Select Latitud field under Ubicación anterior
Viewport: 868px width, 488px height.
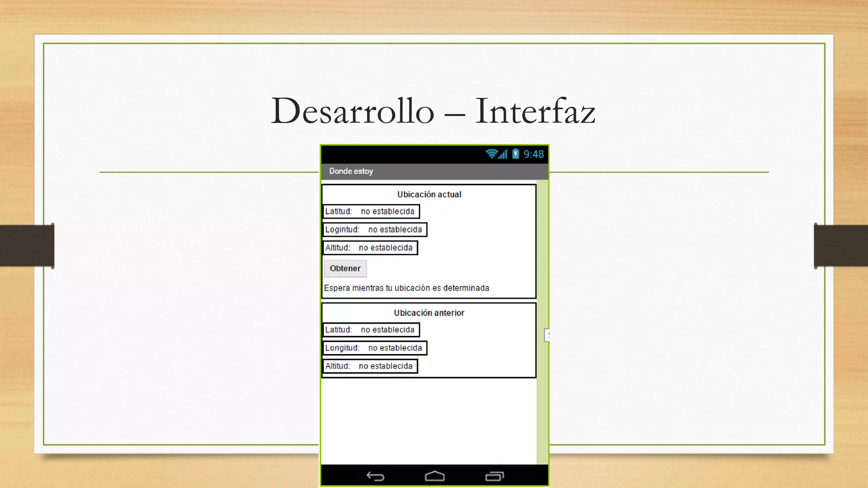click(x=371, y=330)
